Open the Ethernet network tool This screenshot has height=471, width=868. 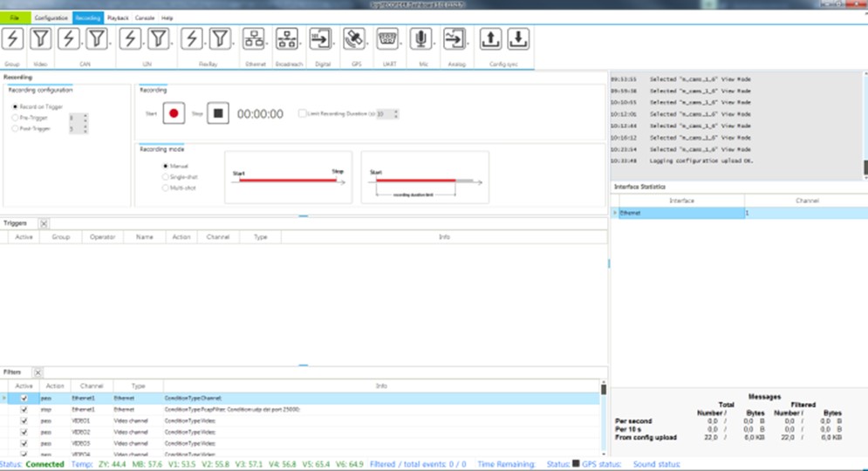254,38
